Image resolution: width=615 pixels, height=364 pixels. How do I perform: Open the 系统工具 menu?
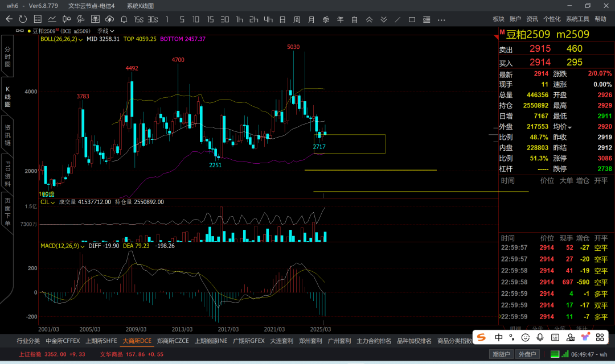click(577, 19)
